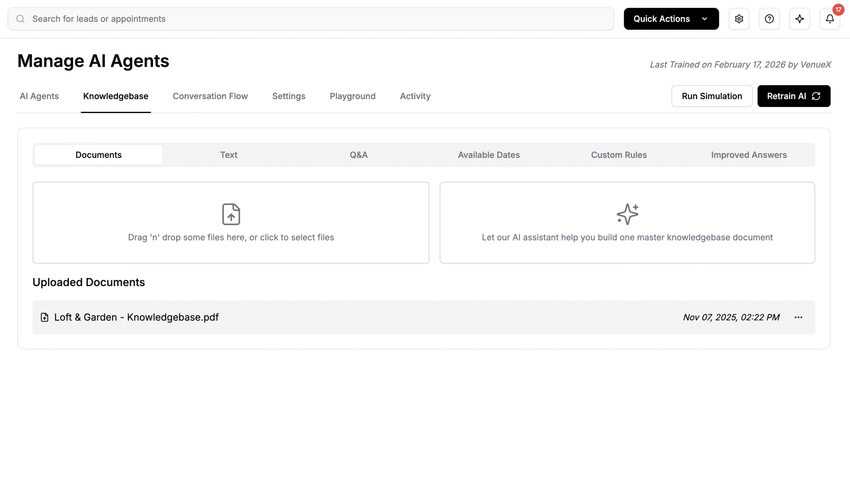
Task: Open the AI sparkle assistant icon
Action: (800, 19)
